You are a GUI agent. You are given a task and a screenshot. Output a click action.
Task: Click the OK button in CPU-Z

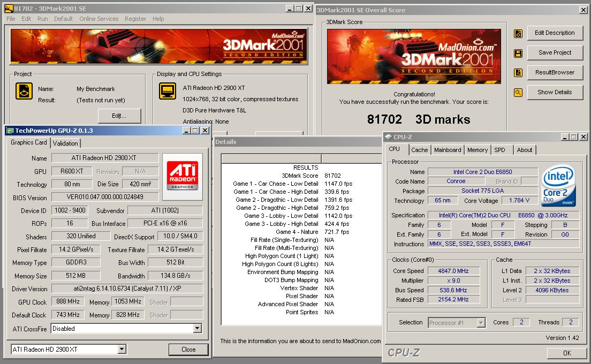click(x=567, y=353)
